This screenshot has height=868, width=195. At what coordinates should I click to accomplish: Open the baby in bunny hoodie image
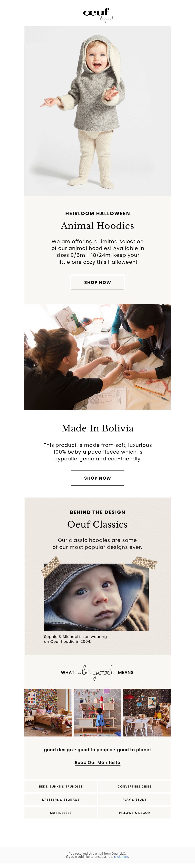(x=97, y=111)
